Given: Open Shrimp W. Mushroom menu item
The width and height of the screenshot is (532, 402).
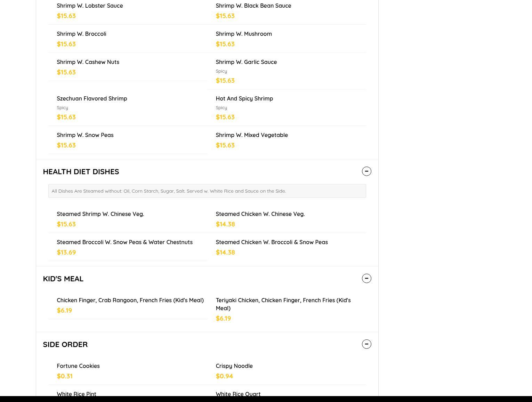Looking at the screenshot, I should tap(243, 34).
